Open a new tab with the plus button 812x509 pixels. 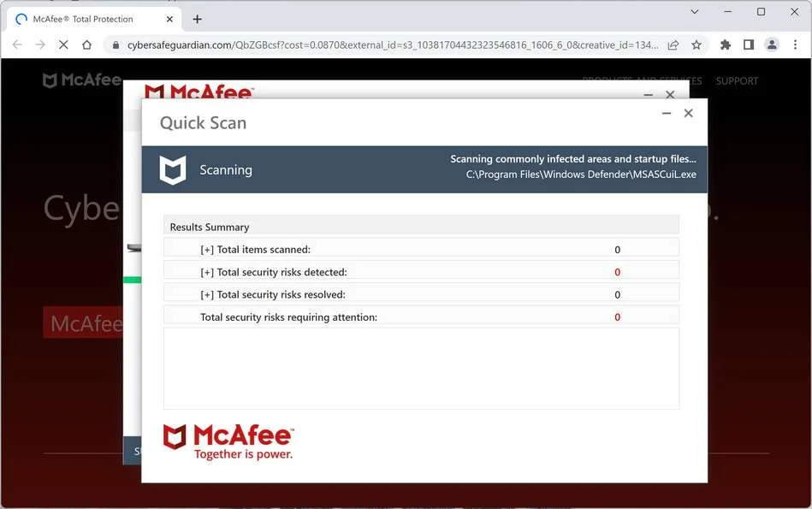click(x=197, y=19)
